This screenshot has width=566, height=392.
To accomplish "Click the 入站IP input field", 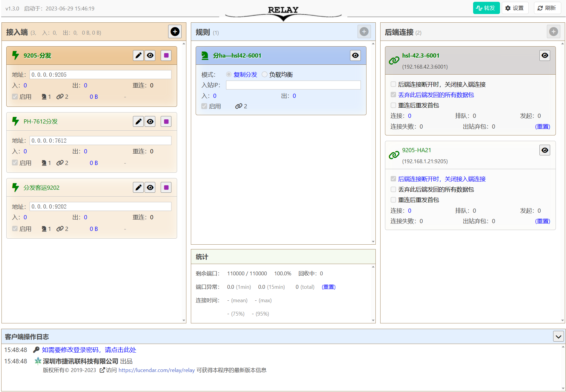I will [x=293, y=85].
